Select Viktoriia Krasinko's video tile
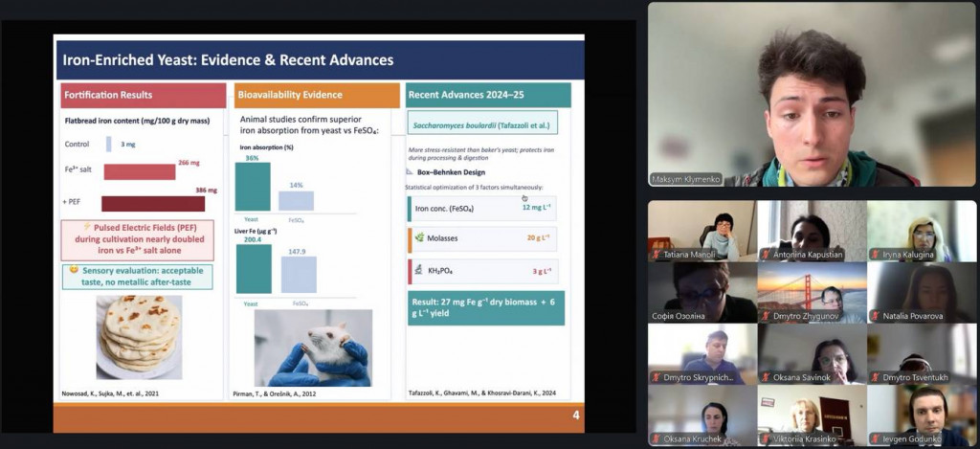Viewport: 980px width, 449px height. [x=812, y=415]
